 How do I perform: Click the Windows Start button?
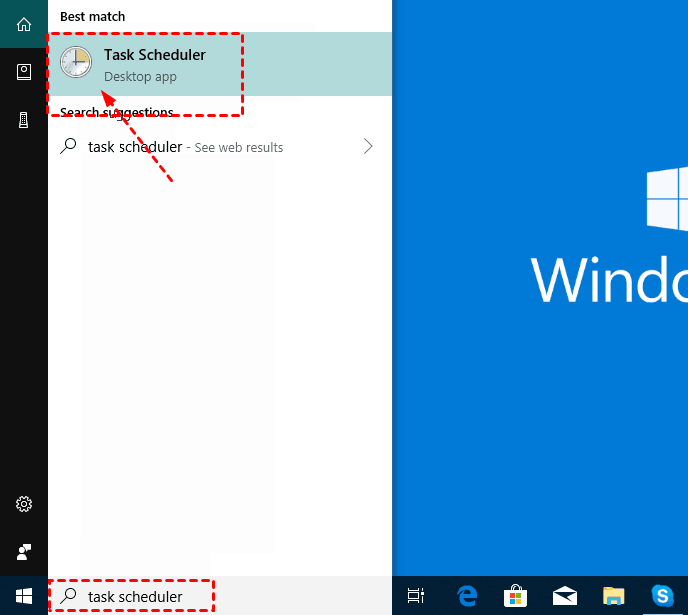[x=24, y=596]
